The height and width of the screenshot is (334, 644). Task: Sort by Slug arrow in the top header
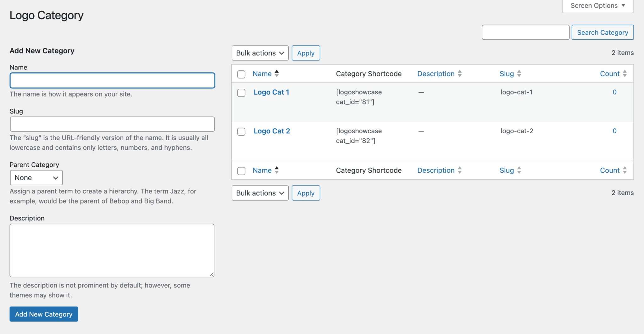tap(519, 74)
